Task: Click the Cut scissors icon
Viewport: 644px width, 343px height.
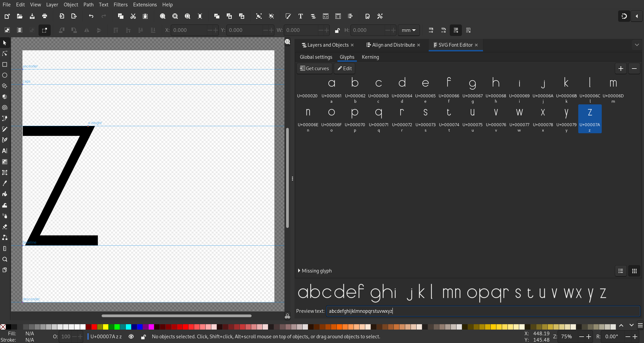Action: pos(133,16)
